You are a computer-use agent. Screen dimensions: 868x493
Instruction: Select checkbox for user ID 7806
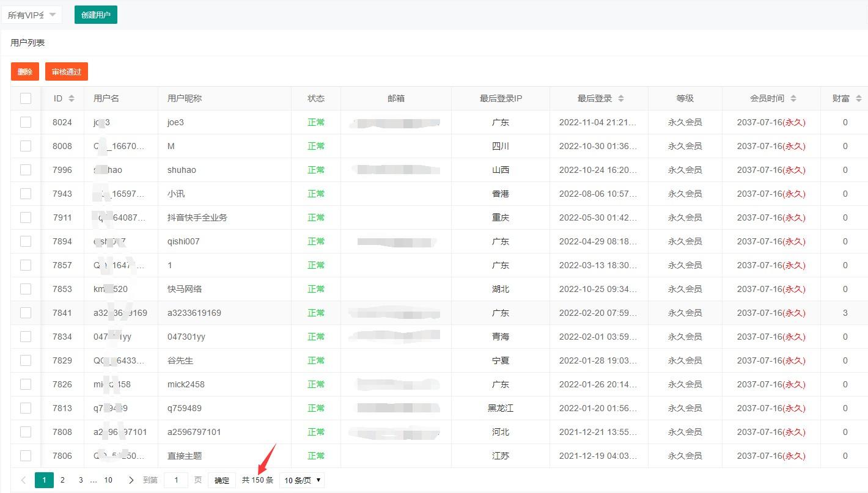(26, 456)
